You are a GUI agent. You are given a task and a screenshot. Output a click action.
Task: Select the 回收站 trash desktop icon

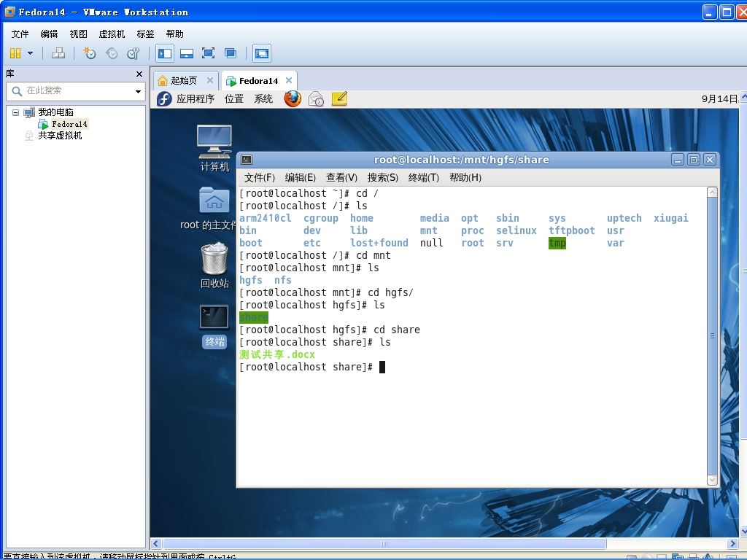[x=214, y=265]
